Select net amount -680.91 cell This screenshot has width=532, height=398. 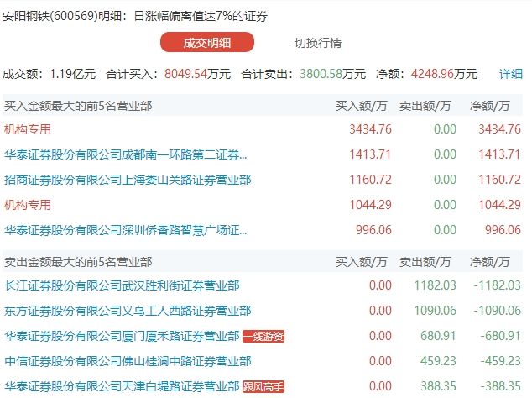(500, 336)
